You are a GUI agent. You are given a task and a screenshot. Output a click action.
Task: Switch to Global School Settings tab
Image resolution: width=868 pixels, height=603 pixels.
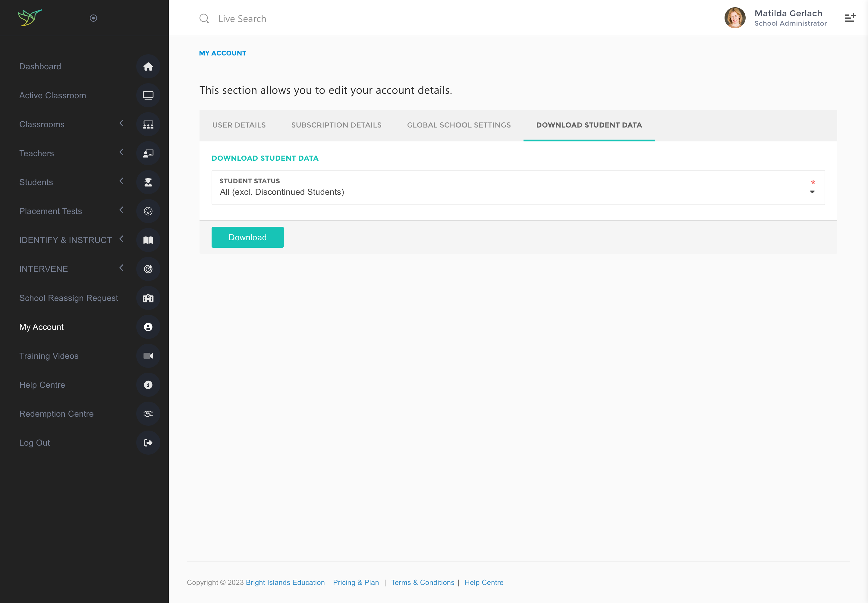pos(458,125)
